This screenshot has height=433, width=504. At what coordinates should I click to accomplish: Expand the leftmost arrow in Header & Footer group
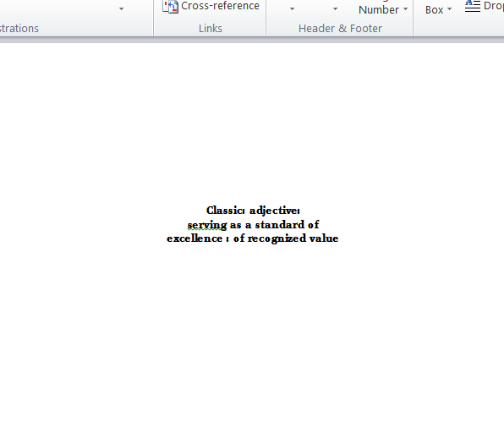click(292, 9)
